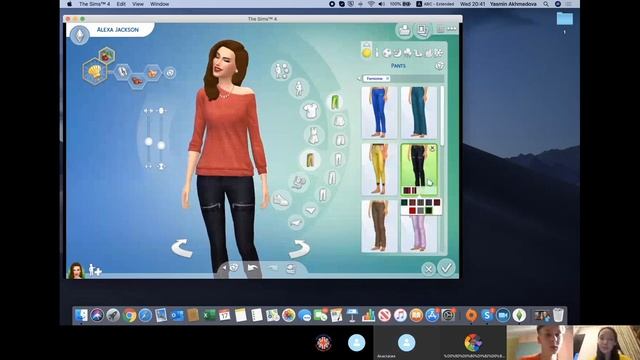
Task: Choose the yellow cuffed pants thumbnail
Action: [379, 169]
